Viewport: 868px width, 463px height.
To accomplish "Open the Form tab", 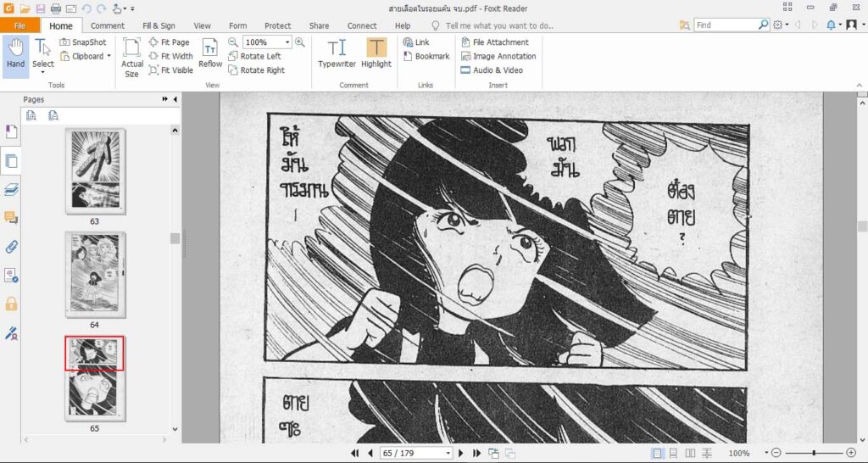I will [x=237, y=25].
